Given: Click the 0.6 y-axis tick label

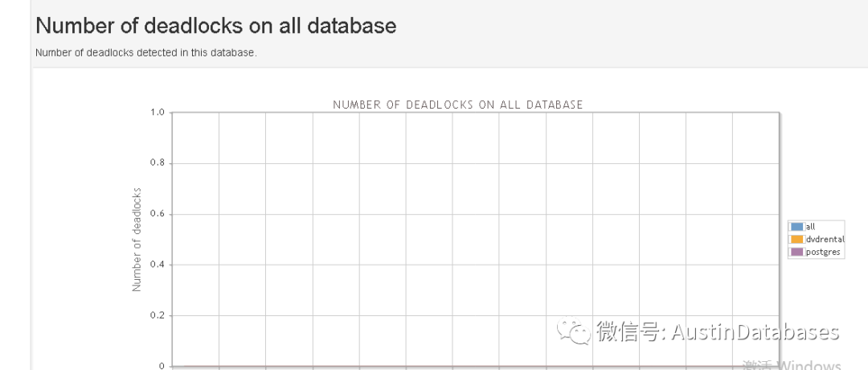Looking at the screenshot, I should tap(157, 214).
